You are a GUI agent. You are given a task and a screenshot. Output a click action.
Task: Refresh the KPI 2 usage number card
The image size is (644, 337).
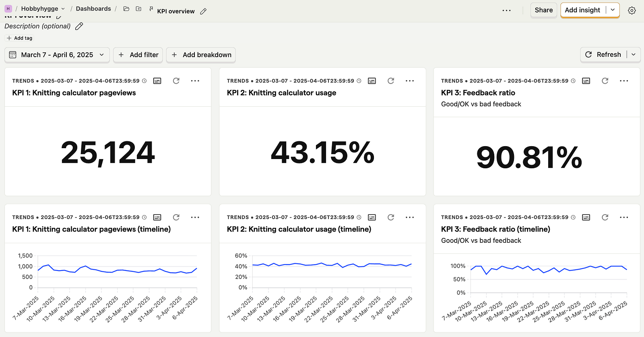click(x=391, y=81)
